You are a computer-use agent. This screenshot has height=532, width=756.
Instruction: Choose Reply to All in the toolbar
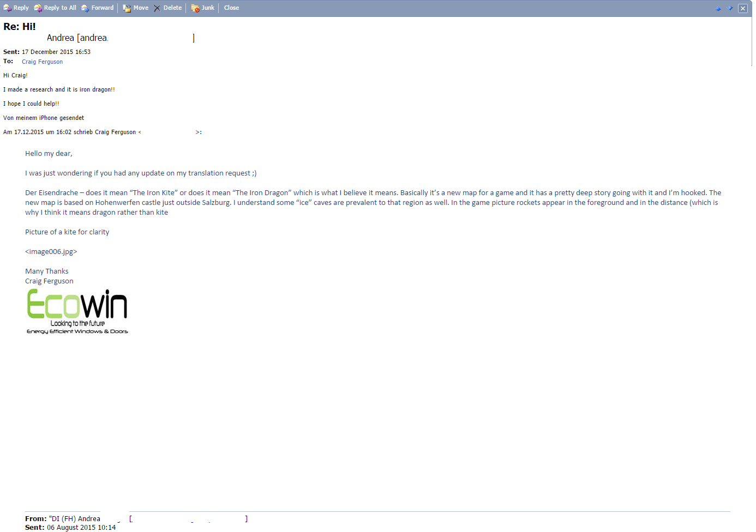pyautogui.click(x=55, y=8)
